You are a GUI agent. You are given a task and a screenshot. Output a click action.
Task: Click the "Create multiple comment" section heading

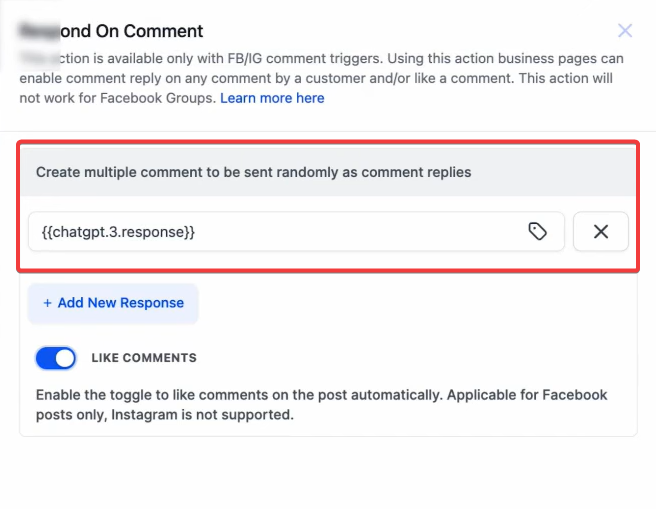(253, 172)
